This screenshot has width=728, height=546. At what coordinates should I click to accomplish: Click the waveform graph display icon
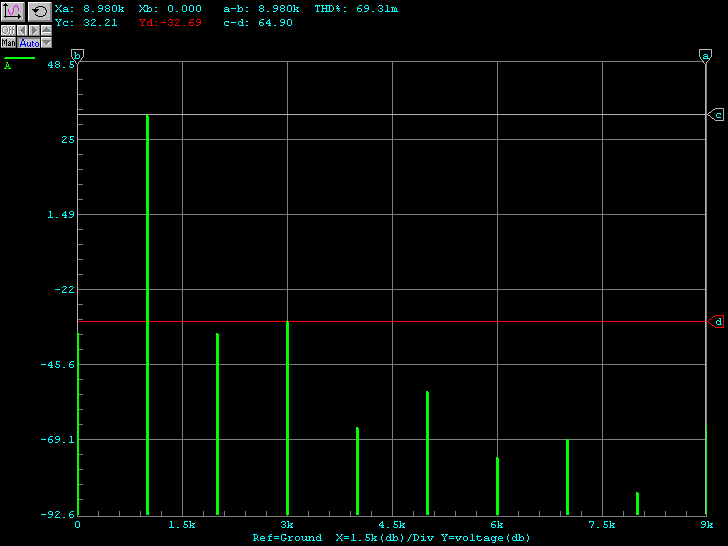pos(13,11)
